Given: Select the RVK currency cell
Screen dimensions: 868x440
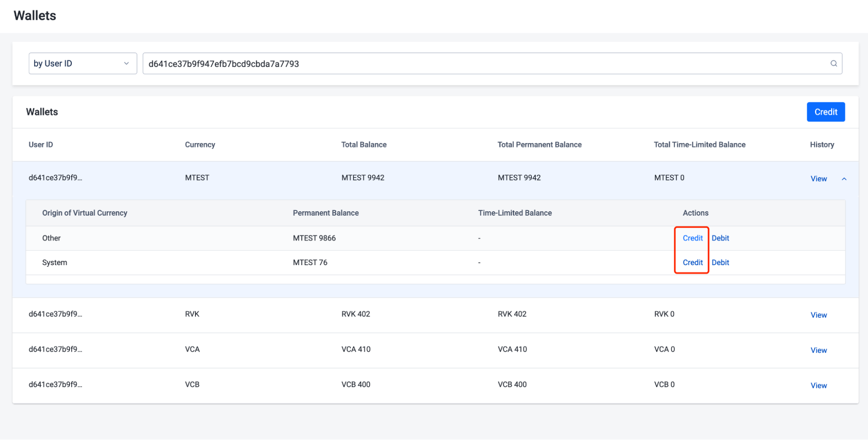Looking at the screenshot, I should click(x=192, y=314).
